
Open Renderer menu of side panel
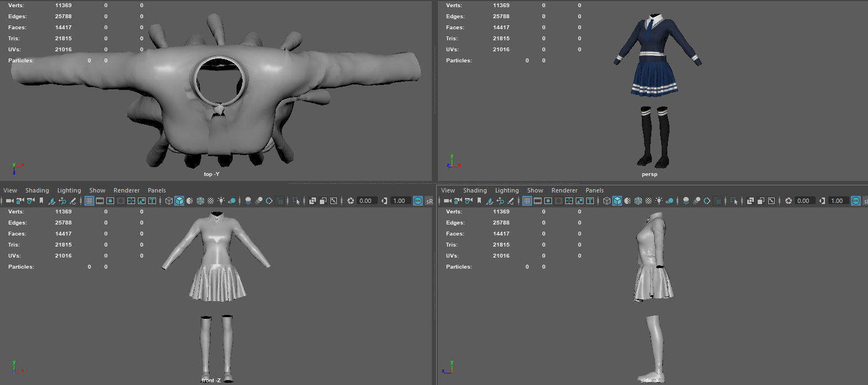click(x=564, y=190)
